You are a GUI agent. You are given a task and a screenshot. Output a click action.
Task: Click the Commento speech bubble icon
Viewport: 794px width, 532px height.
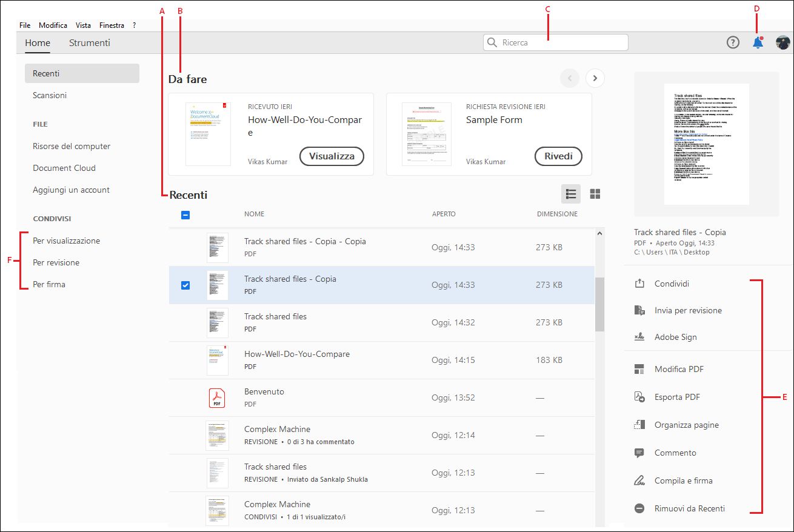coord(639,453)
